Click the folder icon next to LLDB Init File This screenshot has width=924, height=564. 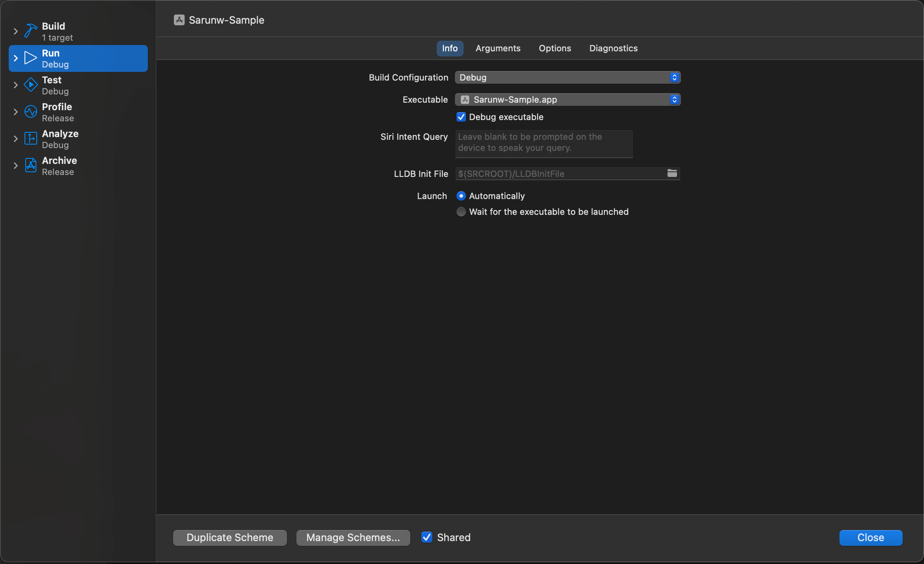click(672, 173)
